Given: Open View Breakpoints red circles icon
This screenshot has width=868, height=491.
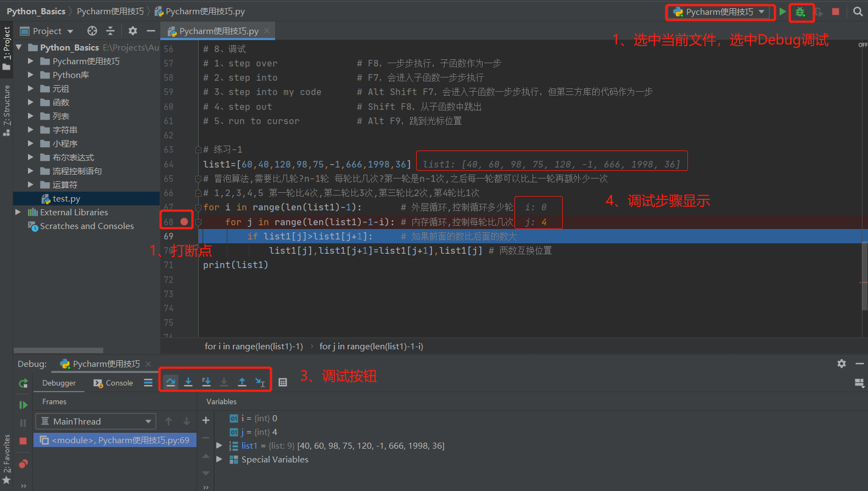Looking at the screenshot, I should tap(23, 464).
